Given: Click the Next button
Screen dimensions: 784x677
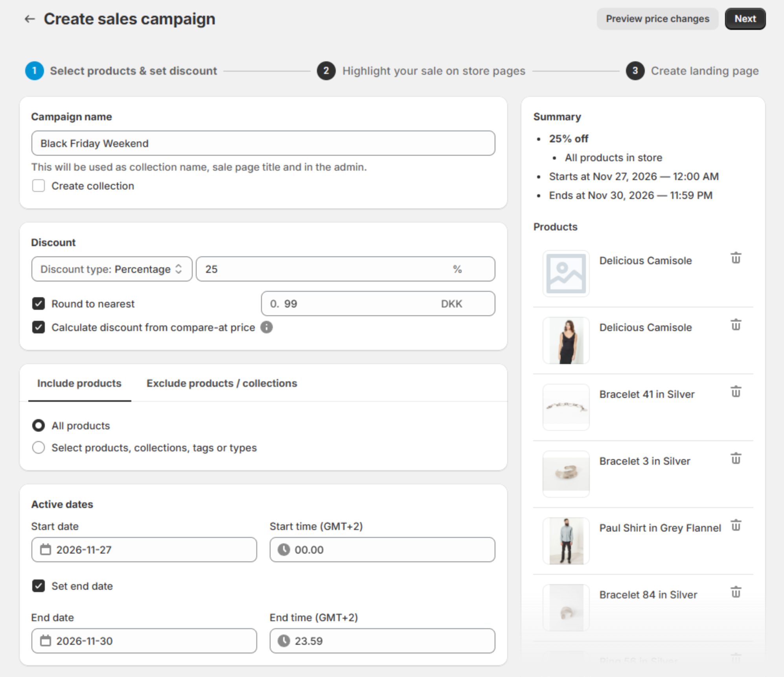Looking at the screenshot, I should 745,19.
